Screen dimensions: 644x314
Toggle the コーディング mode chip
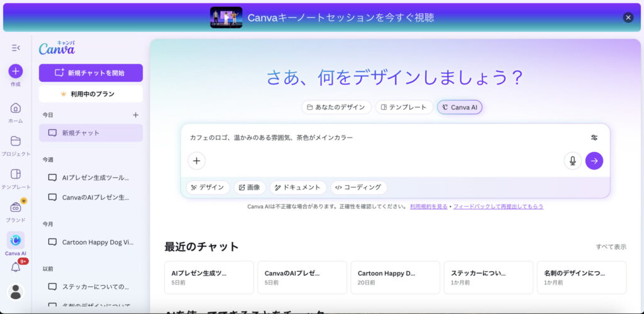(x=358, y=187)
